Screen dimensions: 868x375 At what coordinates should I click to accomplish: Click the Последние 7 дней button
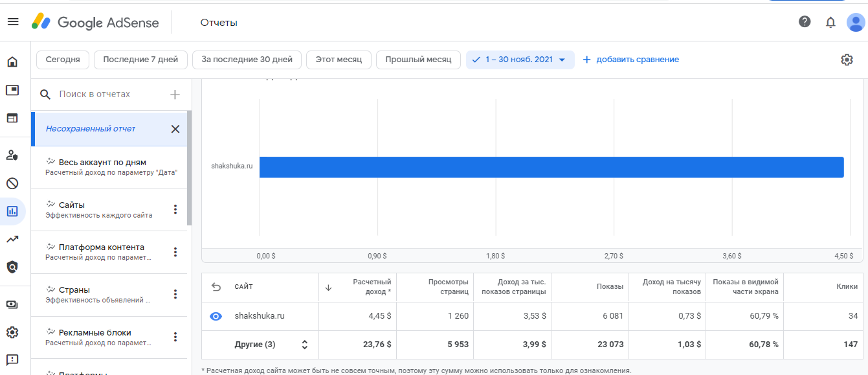[x=140, y=60]
